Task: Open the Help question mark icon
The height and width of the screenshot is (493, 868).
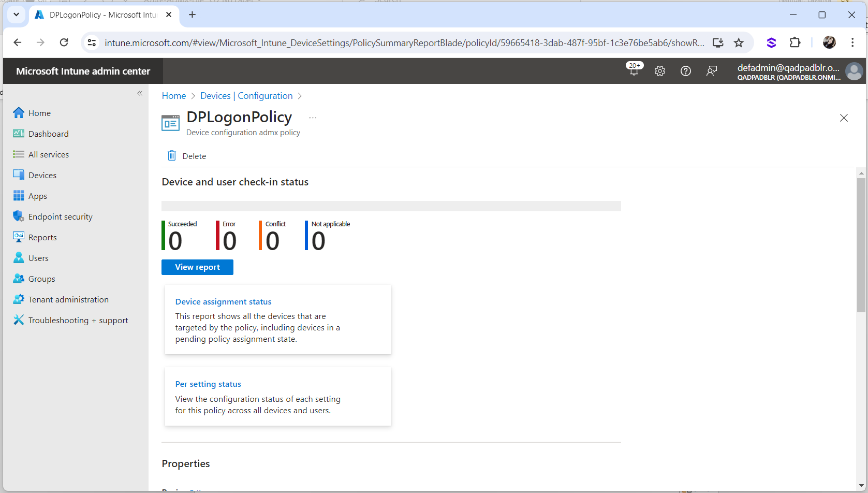Action: 686,71
